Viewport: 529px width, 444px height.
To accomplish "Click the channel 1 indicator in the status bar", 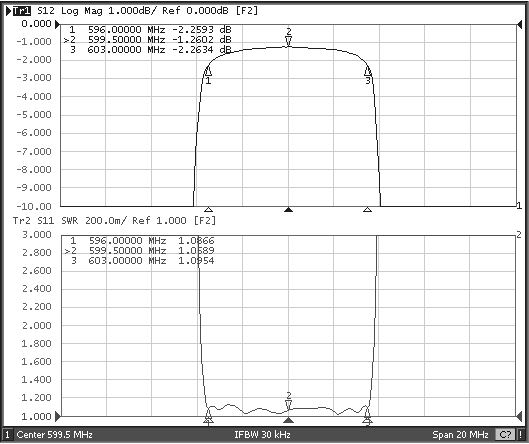I will pyautogui.click(x=7, y=435).
